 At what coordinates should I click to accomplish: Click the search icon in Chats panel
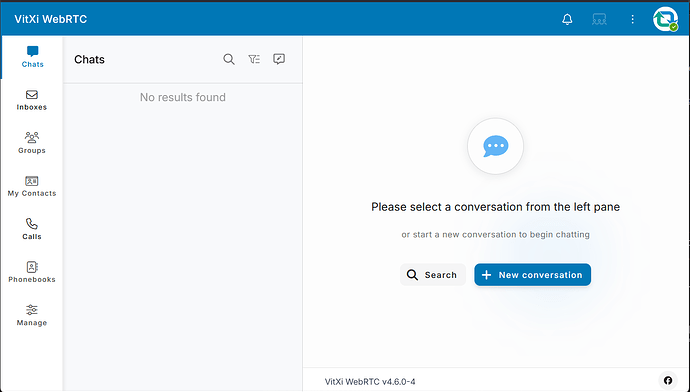point(229,59)
